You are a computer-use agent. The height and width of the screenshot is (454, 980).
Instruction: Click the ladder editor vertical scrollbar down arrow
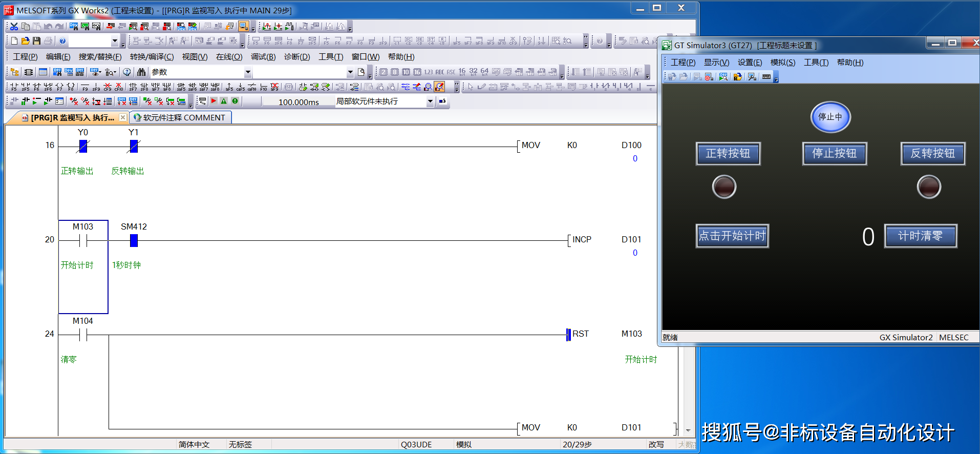(x=688, y=430)
